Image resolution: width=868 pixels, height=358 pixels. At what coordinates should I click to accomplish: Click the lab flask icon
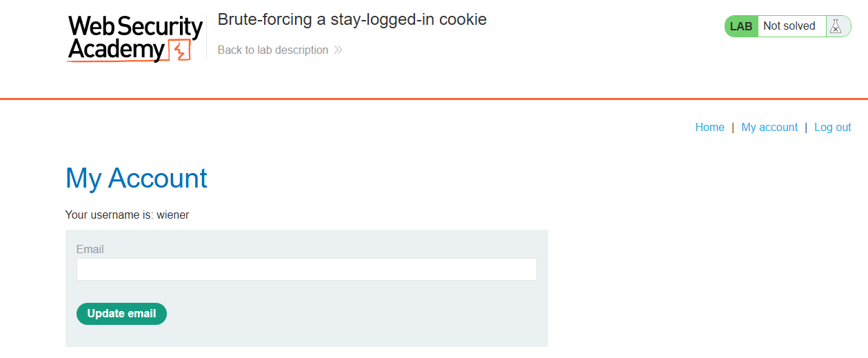tap(836, 26)
